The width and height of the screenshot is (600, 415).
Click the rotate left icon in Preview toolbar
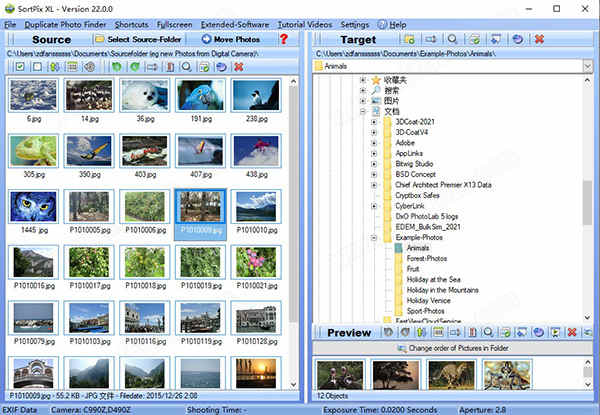pyautogui.click(x=388, y=332)
